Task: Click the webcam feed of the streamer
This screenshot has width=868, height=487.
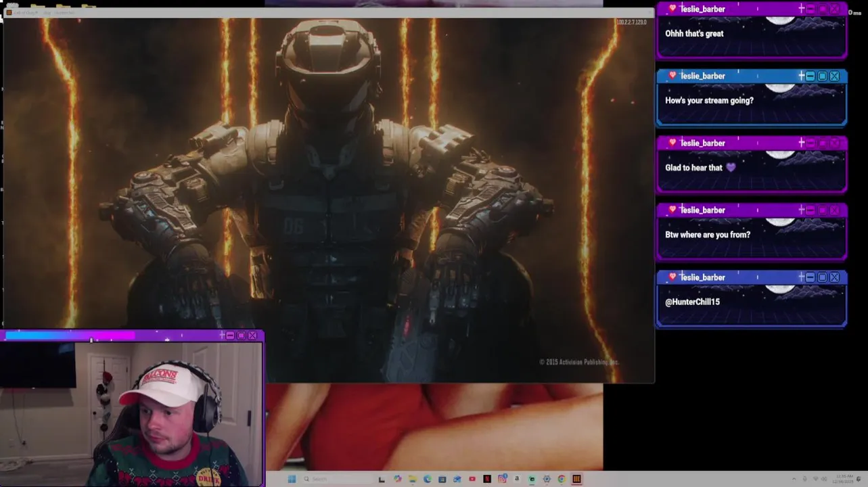Action: 131,414
